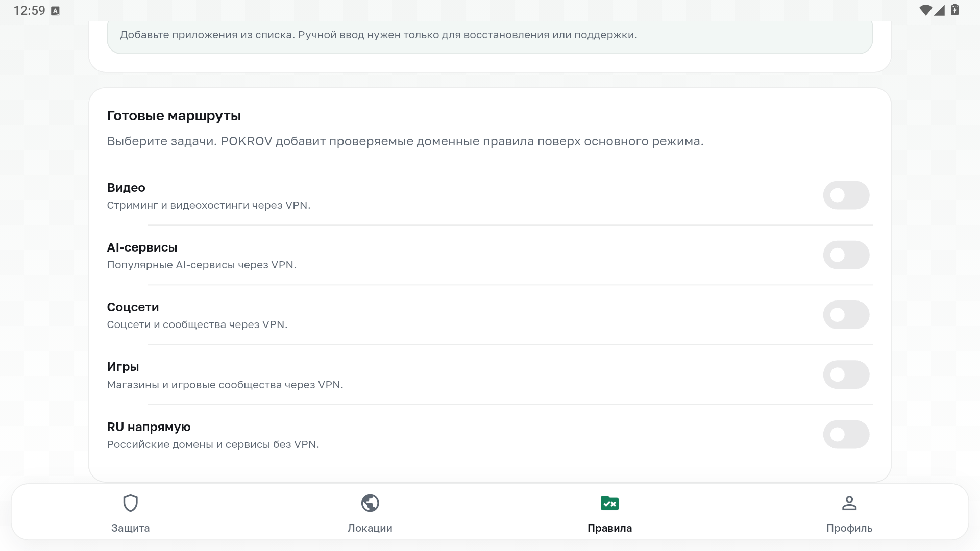Tap the Wi-Fi status icon
This screenshot has width=980, height=551.
(925, 10)
